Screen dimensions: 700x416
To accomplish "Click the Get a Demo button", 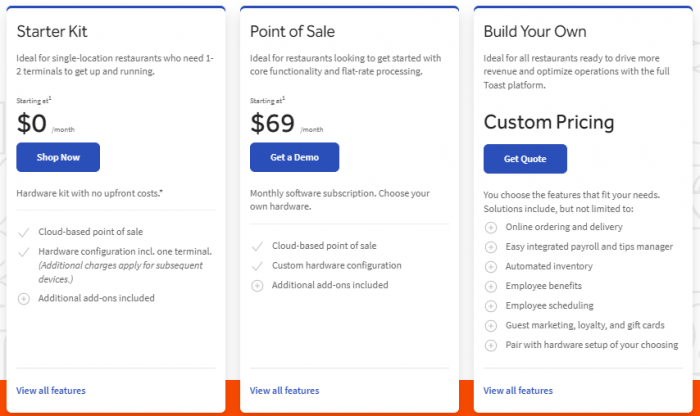I will (294, 157).
